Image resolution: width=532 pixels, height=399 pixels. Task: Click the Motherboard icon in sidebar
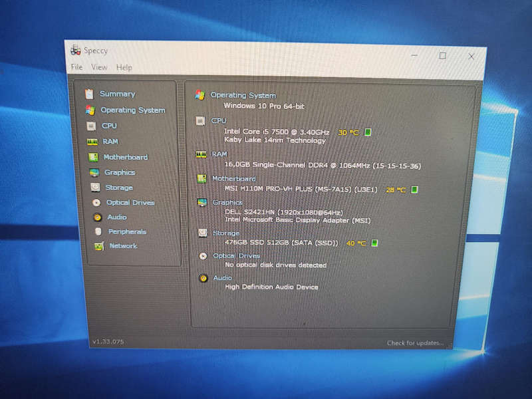[93, 157]
